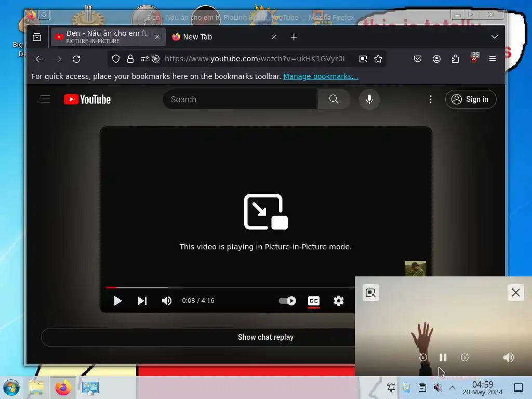Go back one page

39,59
